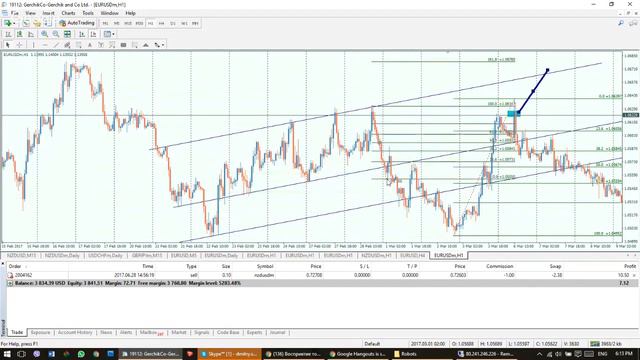This screenshot has width=640, height=360.
Task: Select the Triangle shape tool
Action: point(146,45)
